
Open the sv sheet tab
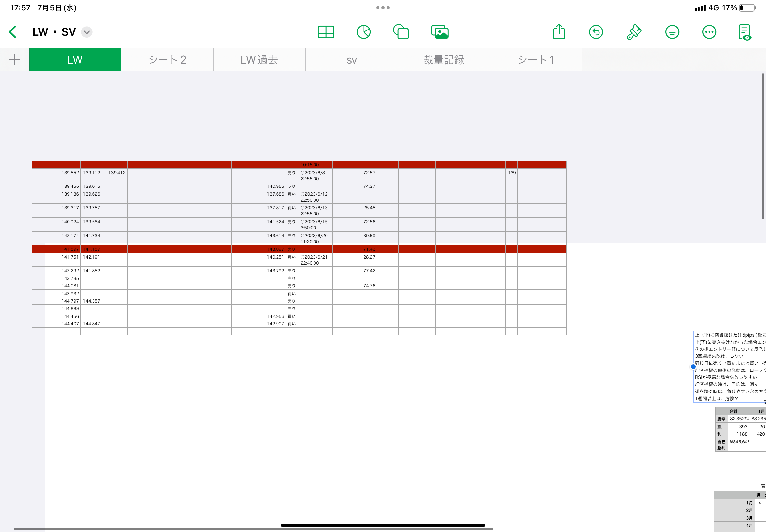[352, 60]
